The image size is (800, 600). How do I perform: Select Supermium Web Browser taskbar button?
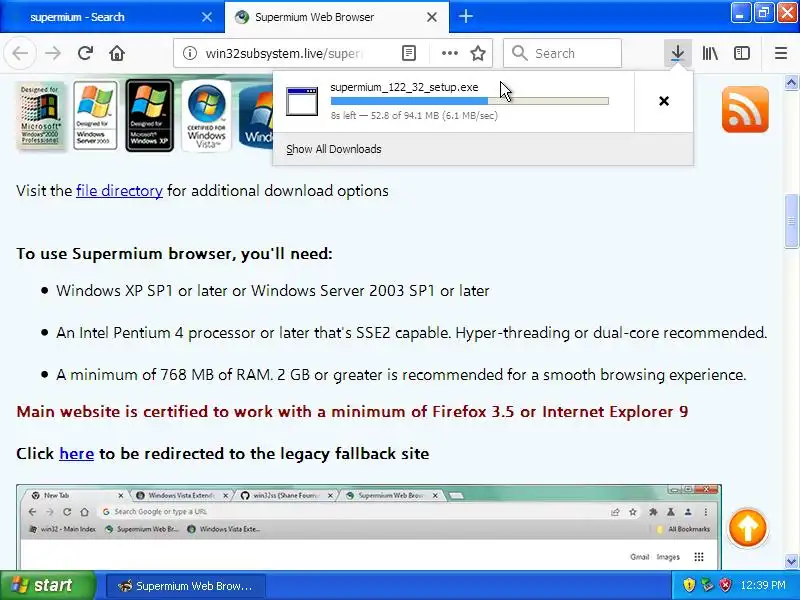pyautogui.click(x=186, y=586)
